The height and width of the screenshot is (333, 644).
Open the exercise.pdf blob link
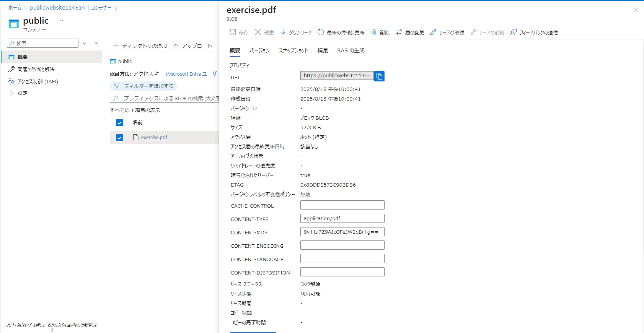pos(154,137)
